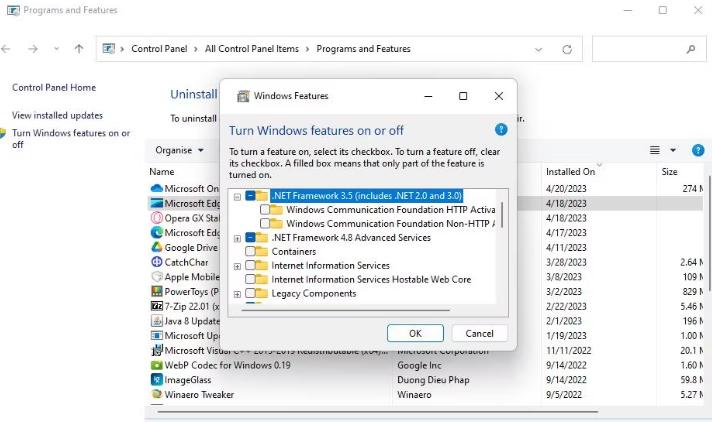
Task: Click the view options list icon
Action: click(654, 150)
